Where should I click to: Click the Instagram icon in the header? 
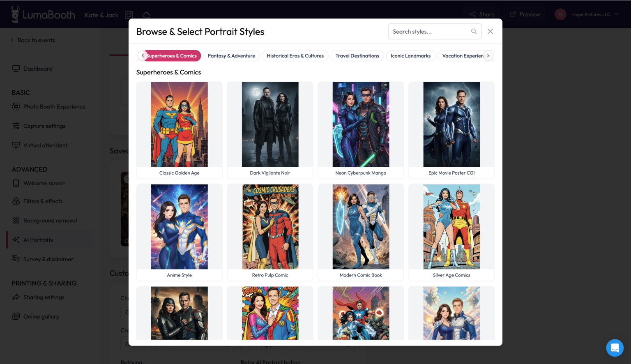pyautogui.click(x=129, y=15)
